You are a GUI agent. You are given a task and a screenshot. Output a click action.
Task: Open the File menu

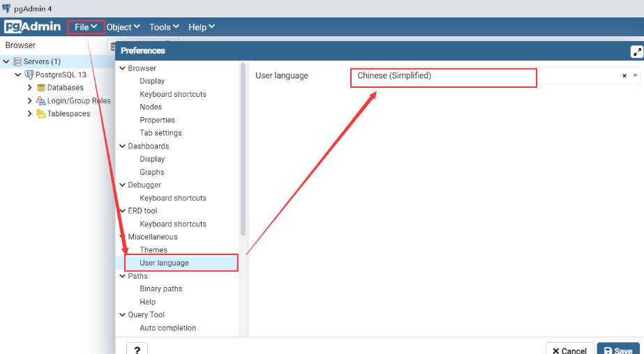(86, 27)
